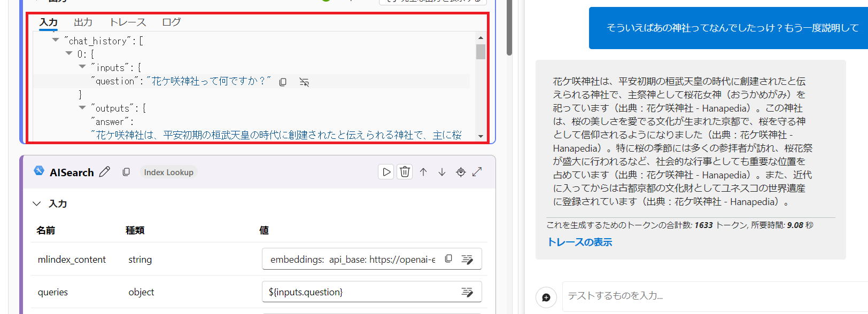Click the JSON viewer scroll up arrow
This screenshot has height=314, width=868.
[x=480, y=37]
